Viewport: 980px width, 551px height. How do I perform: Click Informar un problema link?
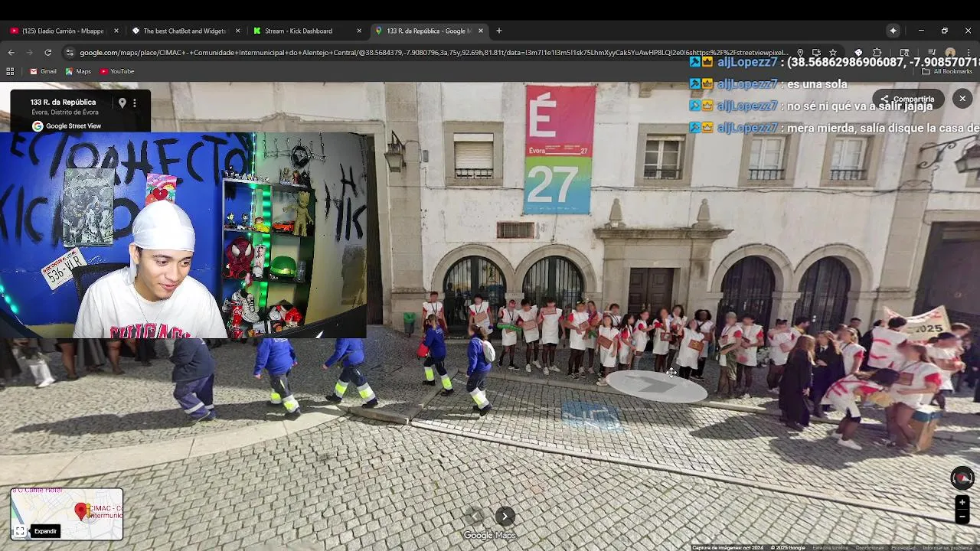[947, 548]
